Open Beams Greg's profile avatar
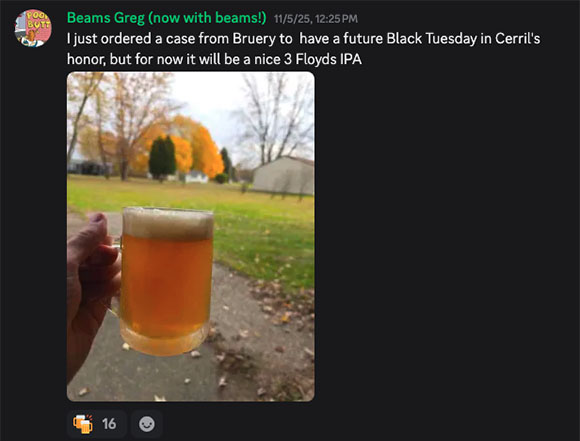 [33, 28]
